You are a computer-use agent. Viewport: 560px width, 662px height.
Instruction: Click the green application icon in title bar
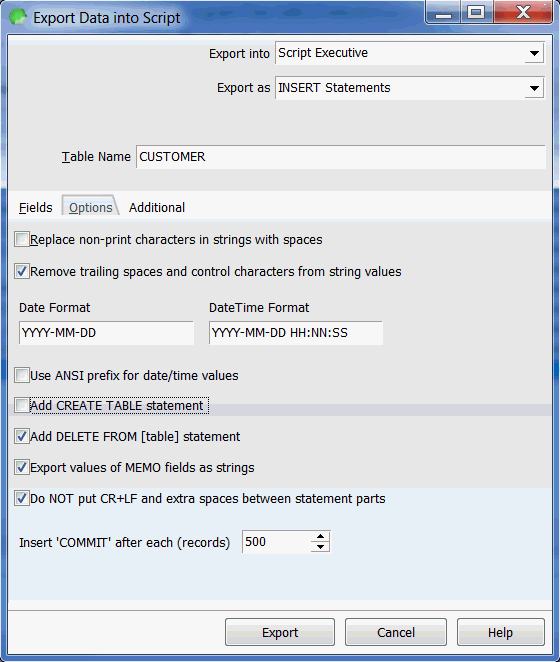(18, 17)
